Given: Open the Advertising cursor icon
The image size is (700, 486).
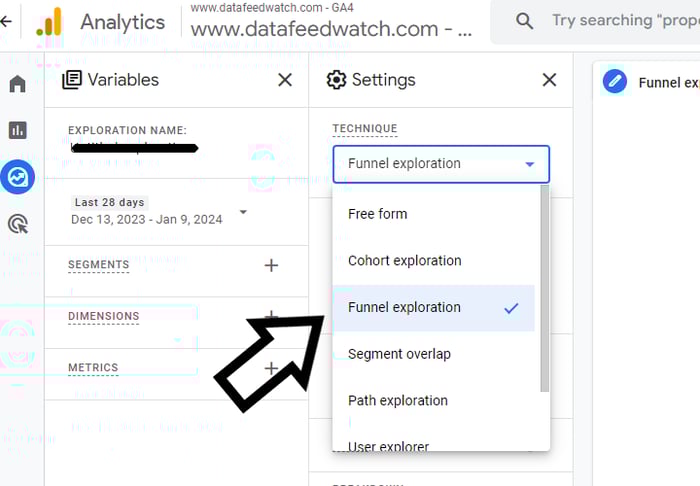Looking at the screenshot, I should [x=18, y=224].
